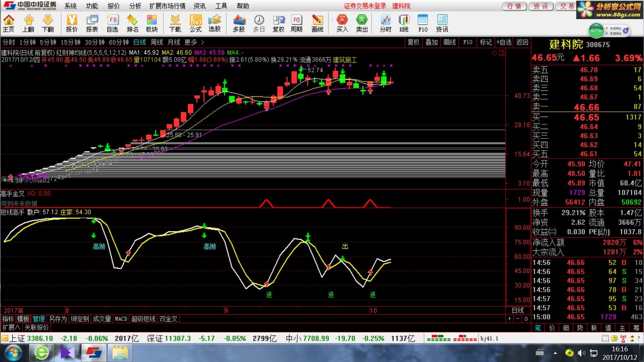644x362 pixels.
Task: Click the red antenna signal status icon
Action: pyautogui.click(x=623, y=338)
